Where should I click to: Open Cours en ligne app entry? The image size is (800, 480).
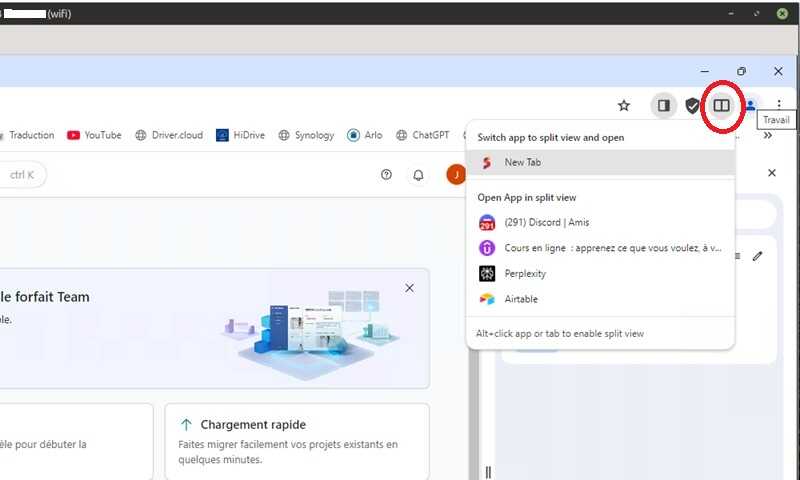point(601,248)
